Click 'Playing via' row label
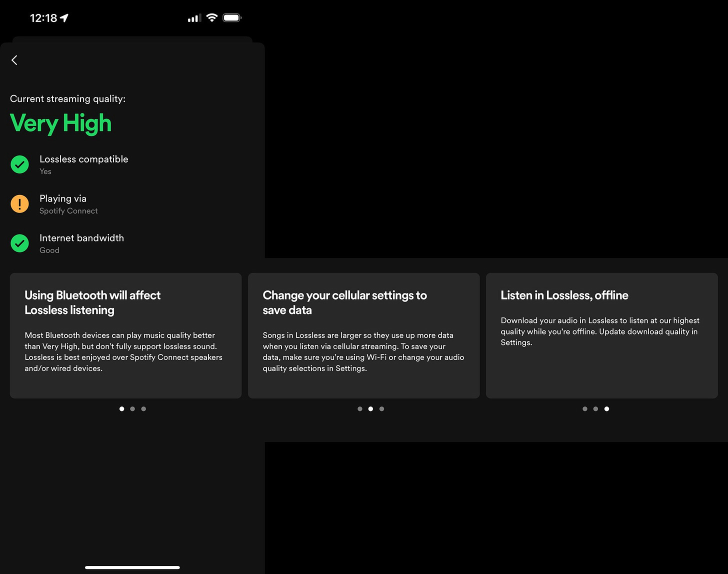Screen dimensions: 728x574 click(63, 198)
